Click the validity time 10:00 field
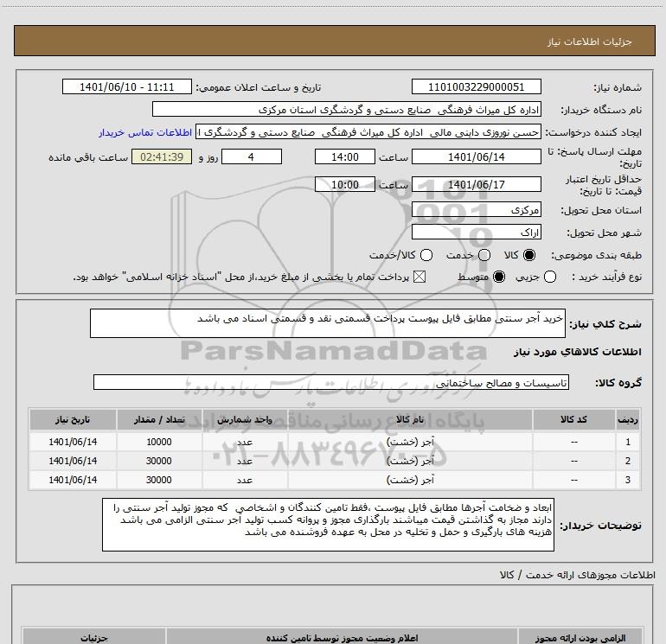Viewport: 666px width, 644px height. pyautogui.click(x=345, y=184)
